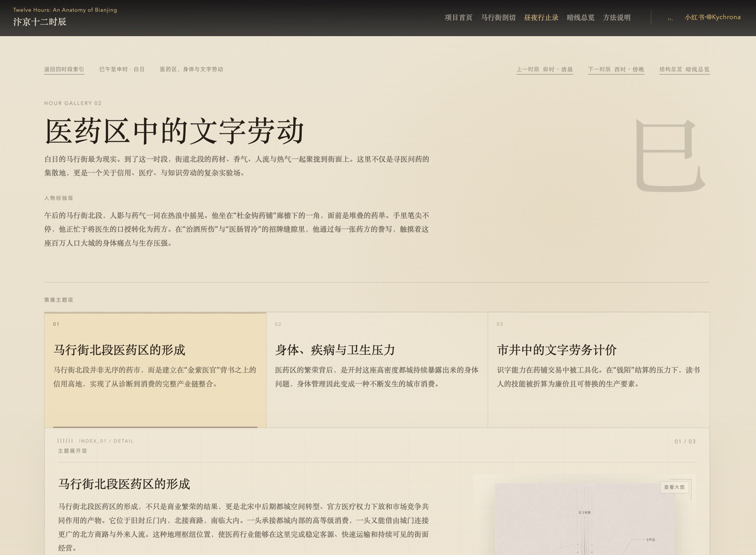Viewport: 756px width, 555px height.
Task: Click the 主题展开层 label
Action: (72, 451)
